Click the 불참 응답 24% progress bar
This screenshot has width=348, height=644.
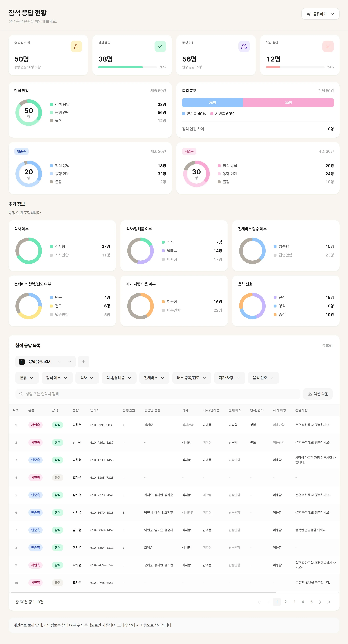295,67
